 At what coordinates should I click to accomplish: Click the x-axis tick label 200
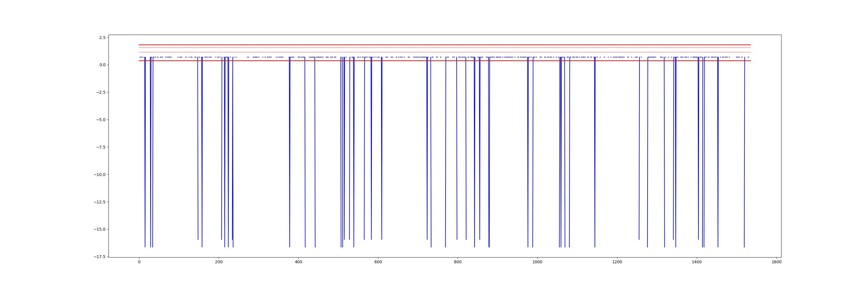(219, 262)
